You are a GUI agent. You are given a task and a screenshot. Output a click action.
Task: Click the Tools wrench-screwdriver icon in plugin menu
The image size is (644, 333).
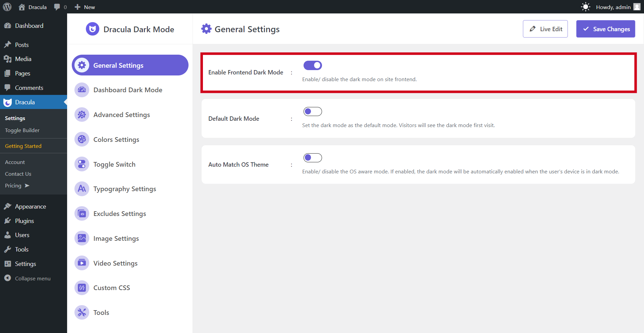pyautogui.click(x=82, y=313)
